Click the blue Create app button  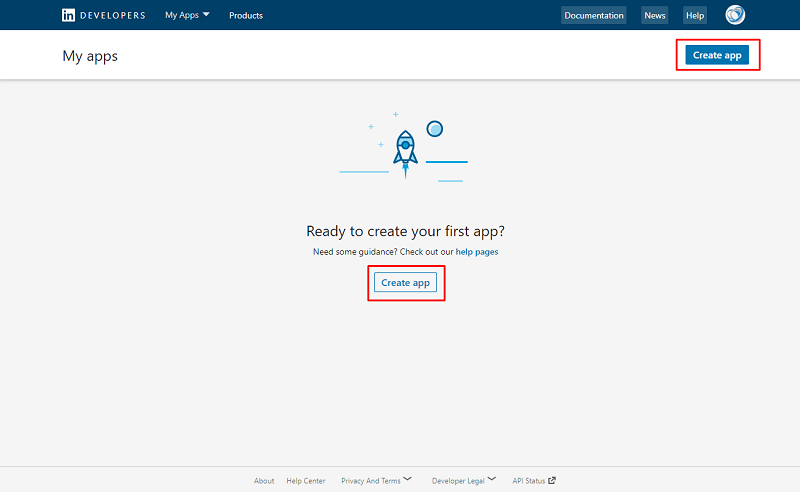click(x=717, y=55)
